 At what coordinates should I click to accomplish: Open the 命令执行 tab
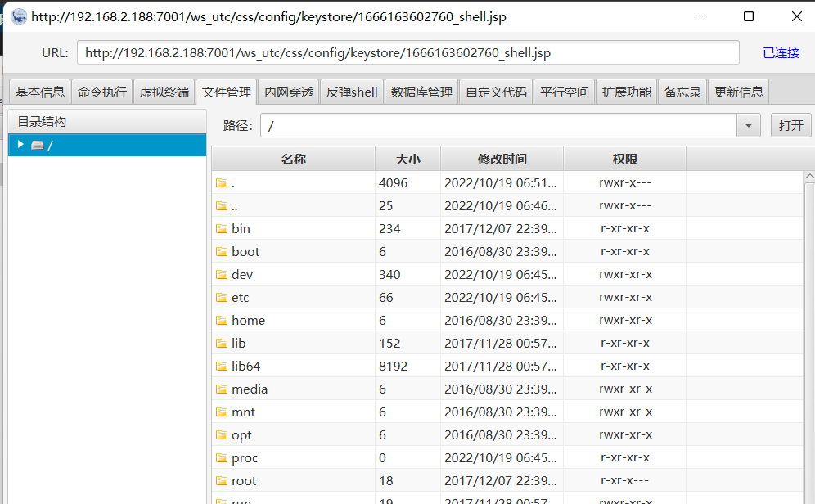pos(101,92)
